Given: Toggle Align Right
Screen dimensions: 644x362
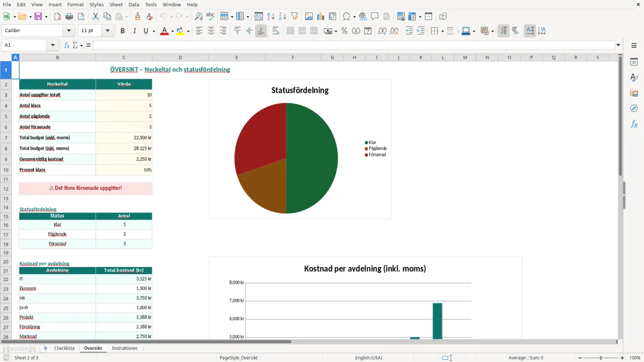Looking at the screenshot, I should pos(223,31).
